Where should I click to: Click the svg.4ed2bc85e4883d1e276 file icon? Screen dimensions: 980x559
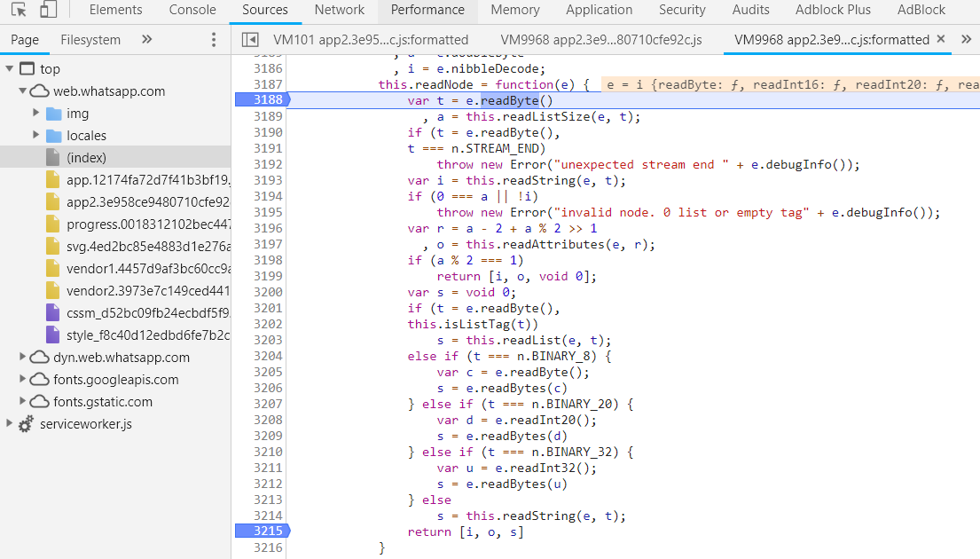(53, 247)
